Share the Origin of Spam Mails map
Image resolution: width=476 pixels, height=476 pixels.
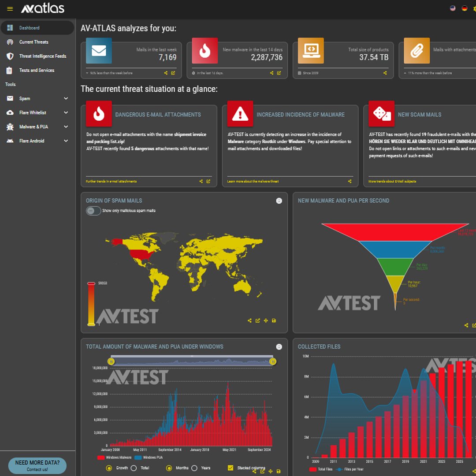tap(249, 320)
